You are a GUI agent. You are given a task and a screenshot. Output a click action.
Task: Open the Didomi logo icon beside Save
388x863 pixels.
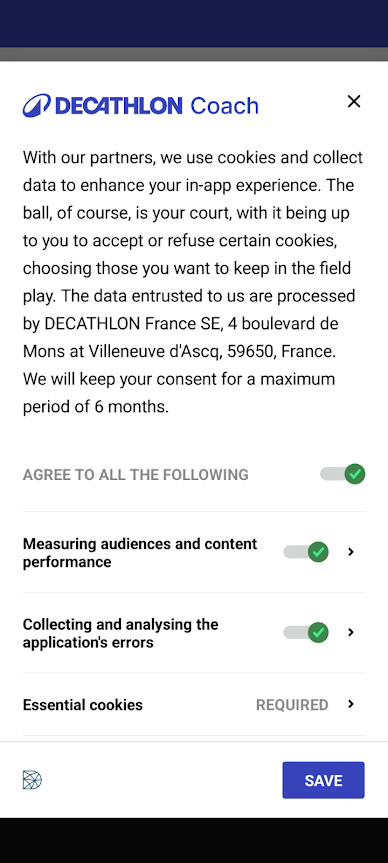point(32,780)
